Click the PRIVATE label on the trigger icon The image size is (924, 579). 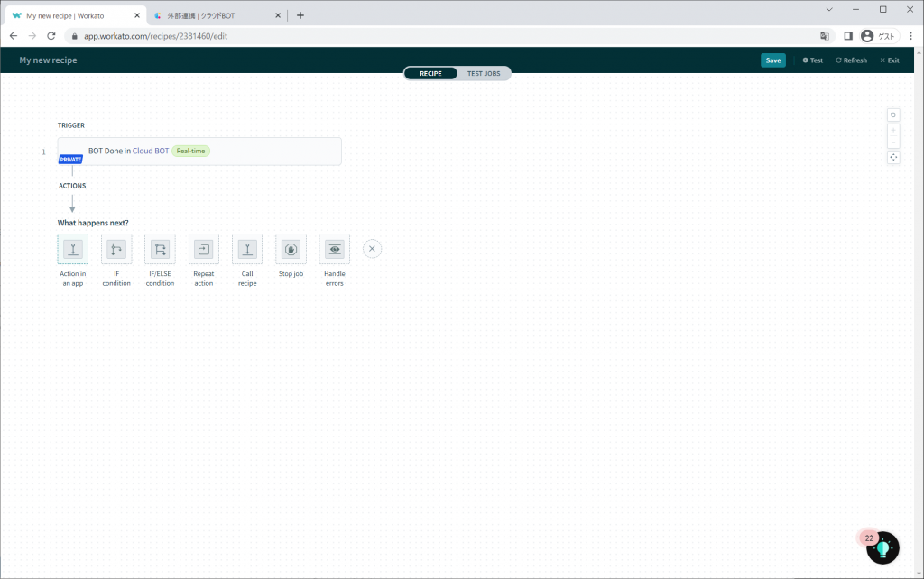(70, 159)
